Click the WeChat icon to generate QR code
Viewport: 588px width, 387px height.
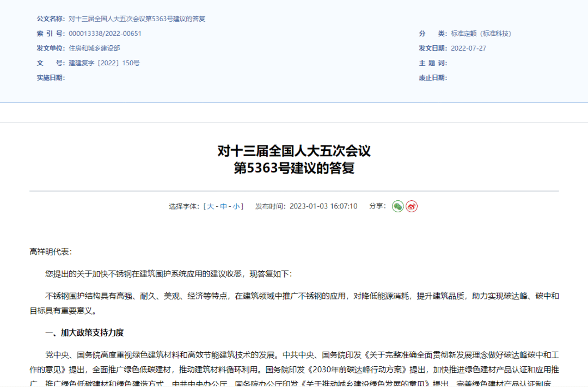[399, 207]
